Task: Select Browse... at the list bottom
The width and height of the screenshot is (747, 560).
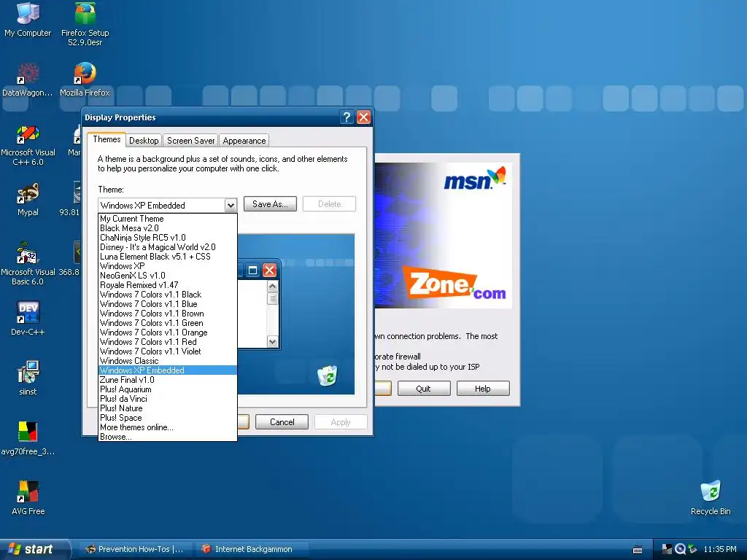Action: 167,437
